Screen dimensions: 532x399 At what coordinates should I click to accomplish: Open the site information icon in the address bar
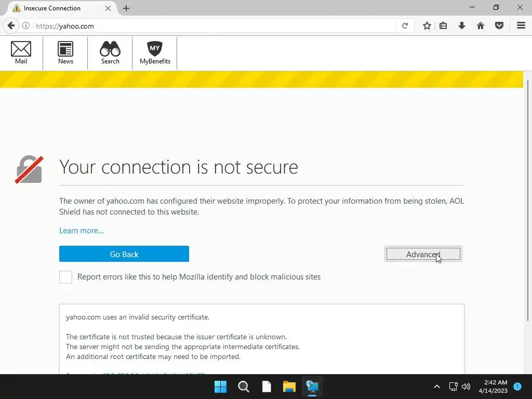tap(26, 26)
